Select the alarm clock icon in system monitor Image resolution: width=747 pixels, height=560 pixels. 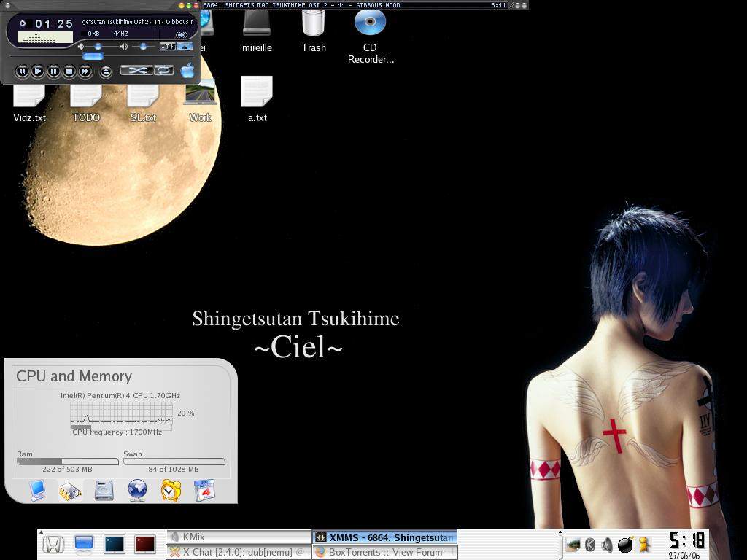point(171,490)
